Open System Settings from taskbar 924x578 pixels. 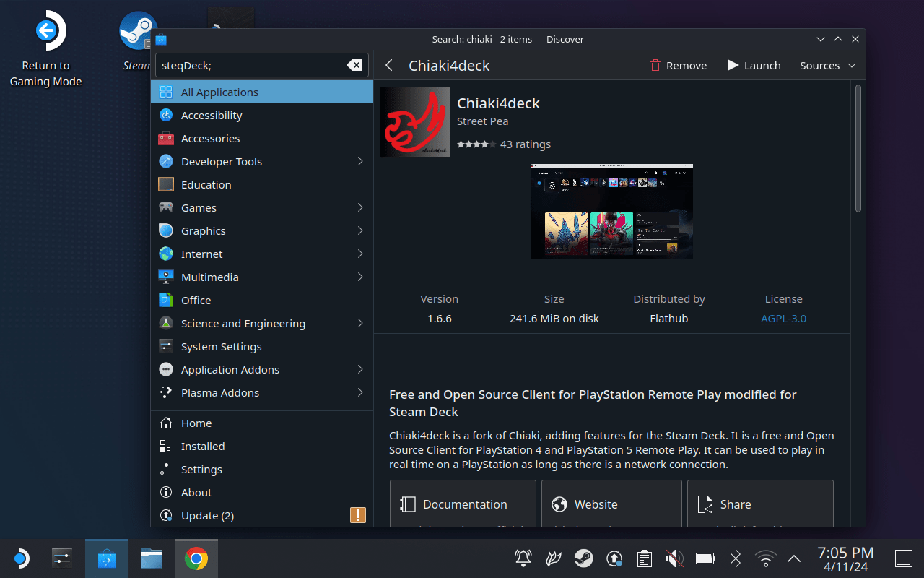tap(63, 558)
